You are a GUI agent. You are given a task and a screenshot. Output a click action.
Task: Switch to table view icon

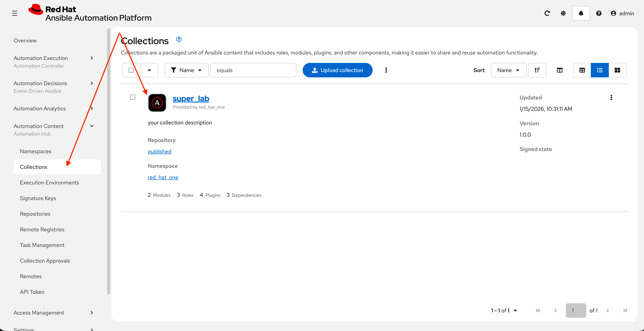click(x=582, y=70)
